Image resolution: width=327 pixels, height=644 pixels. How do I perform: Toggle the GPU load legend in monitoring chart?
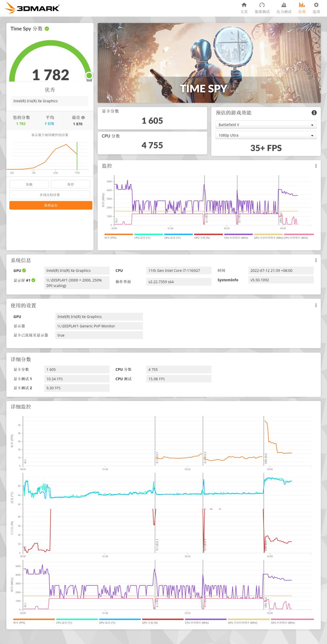coord(208,236)
